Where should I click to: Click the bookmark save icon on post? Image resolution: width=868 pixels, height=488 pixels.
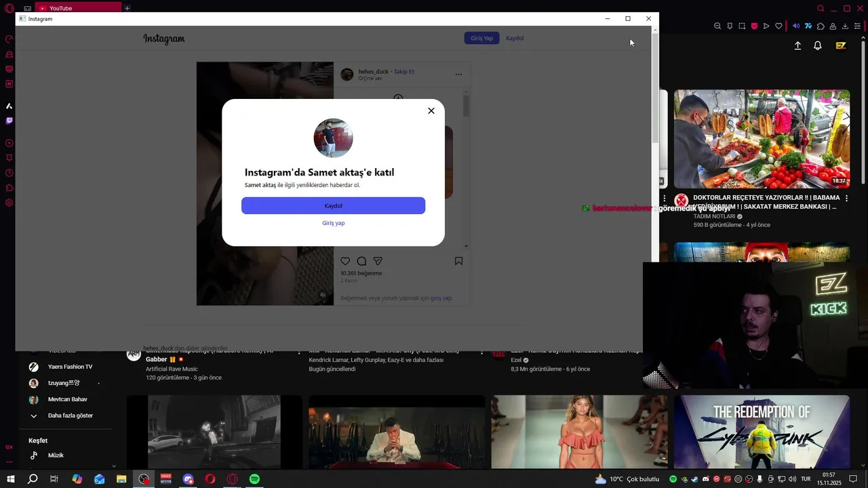click(x=458, y=261)
